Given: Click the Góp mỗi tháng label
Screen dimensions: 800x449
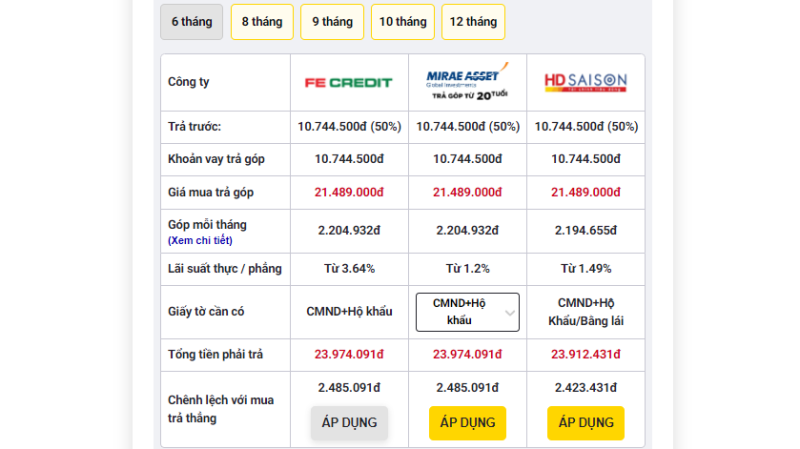Looking at the screenshot, I should 207,225.
